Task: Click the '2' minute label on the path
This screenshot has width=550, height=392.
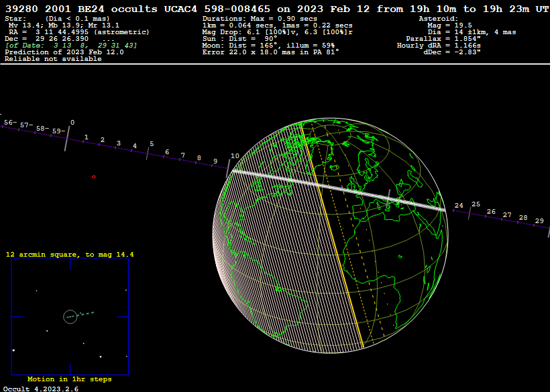Action: (103, 140)
